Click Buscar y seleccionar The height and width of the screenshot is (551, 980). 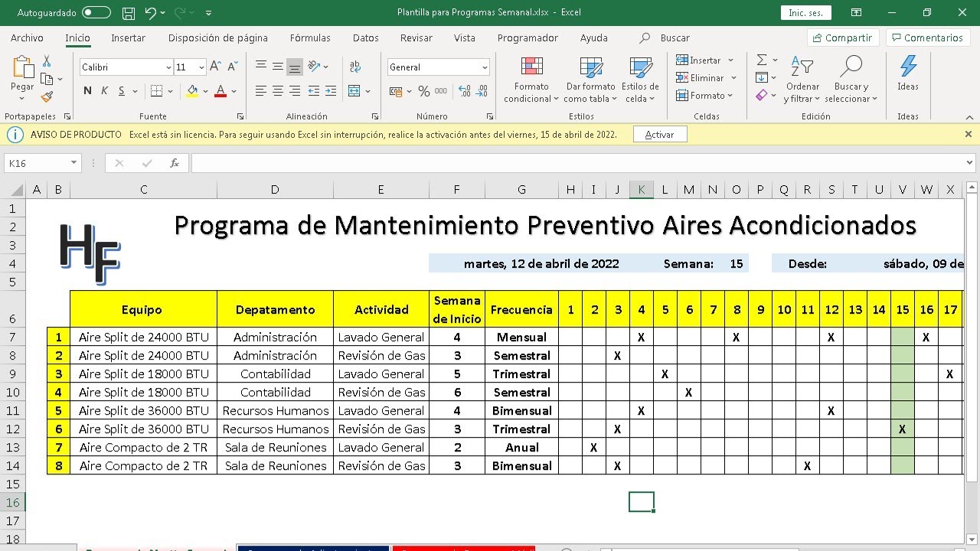851,80
